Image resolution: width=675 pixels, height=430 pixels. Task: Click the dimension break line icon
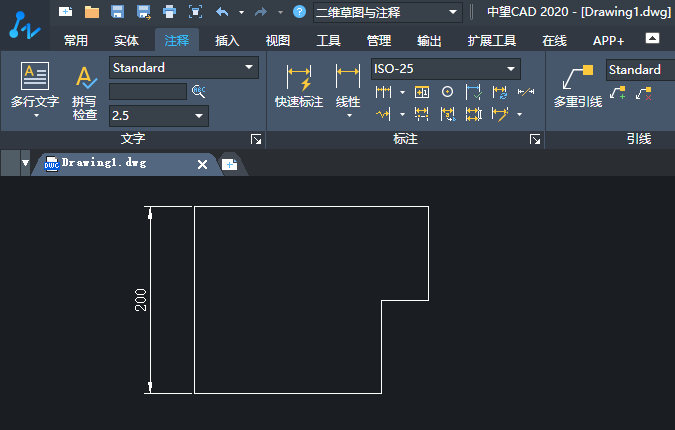(x=526, y=91)
